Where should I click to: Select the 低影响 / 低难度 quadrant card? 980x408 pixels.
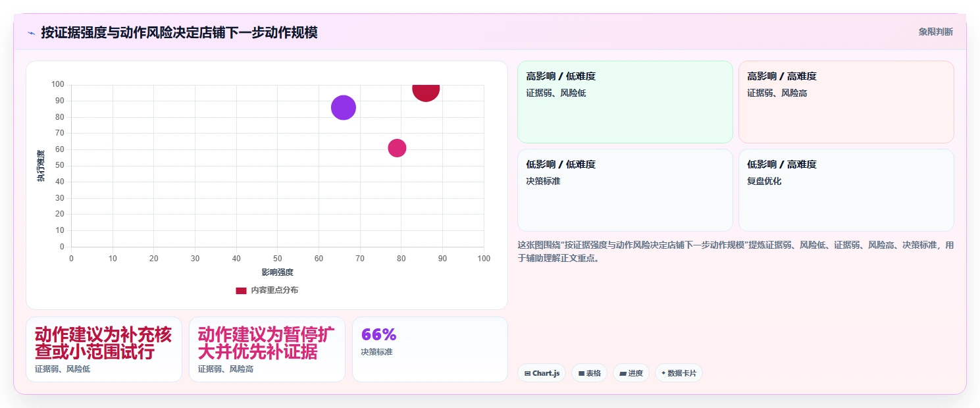tap(625, 190)
